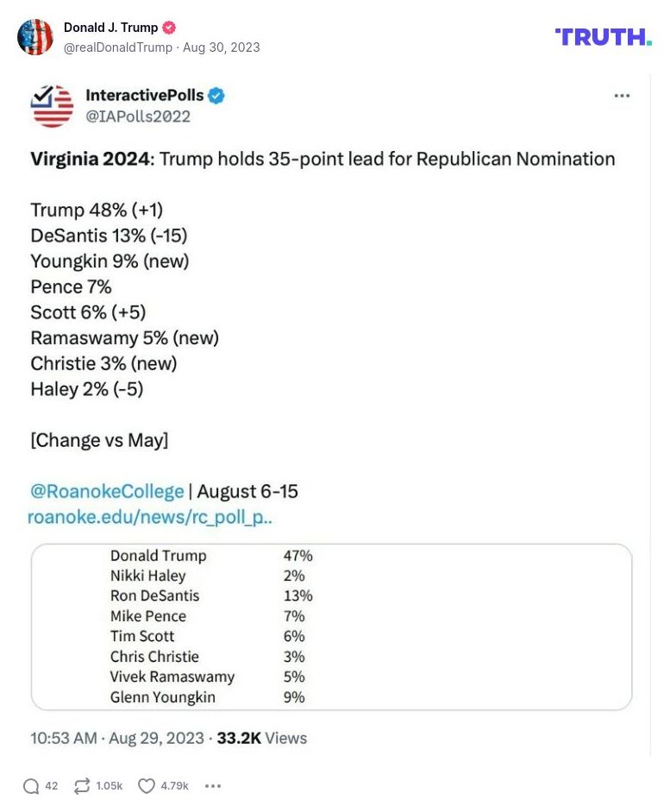Open Donald J. Trump's profile avatar
Viewport: 670px width, 812px height.
(35, 37)
